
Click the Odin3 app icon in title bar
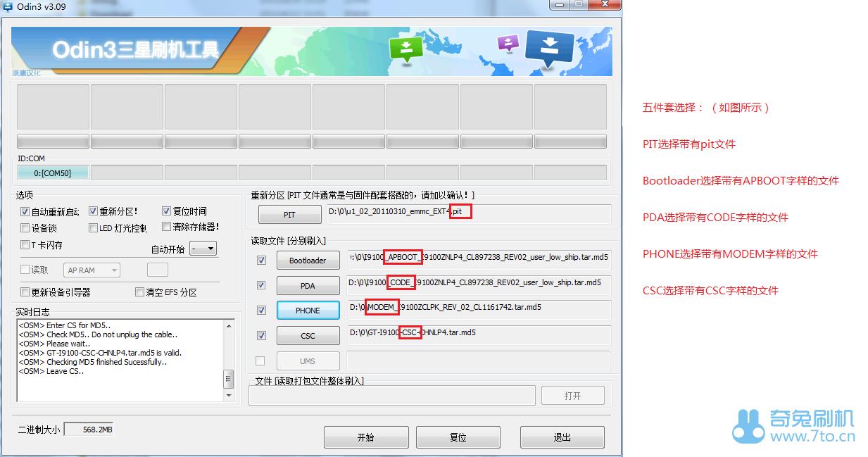[x=8, y=6]
